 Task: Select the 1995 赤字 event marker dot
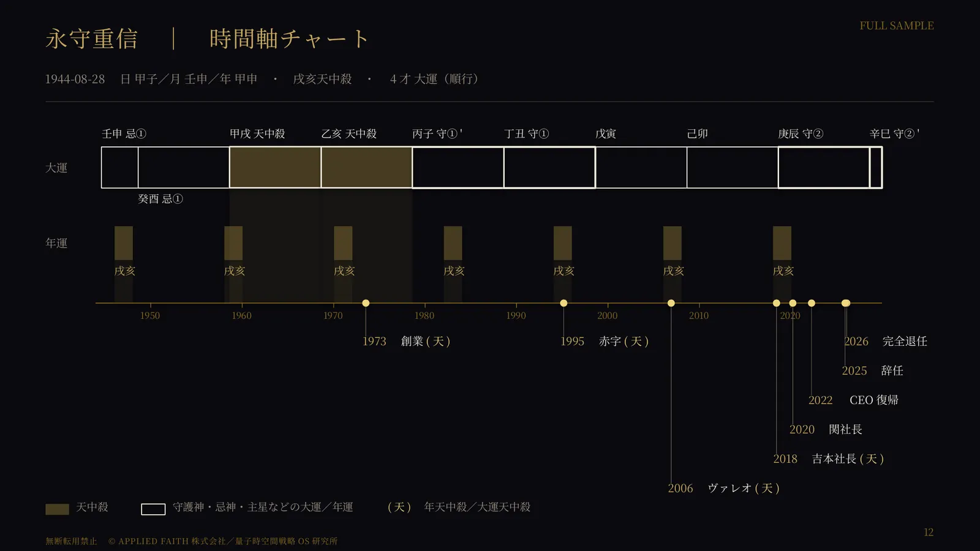pyautogui.click(x=563, y=303)
